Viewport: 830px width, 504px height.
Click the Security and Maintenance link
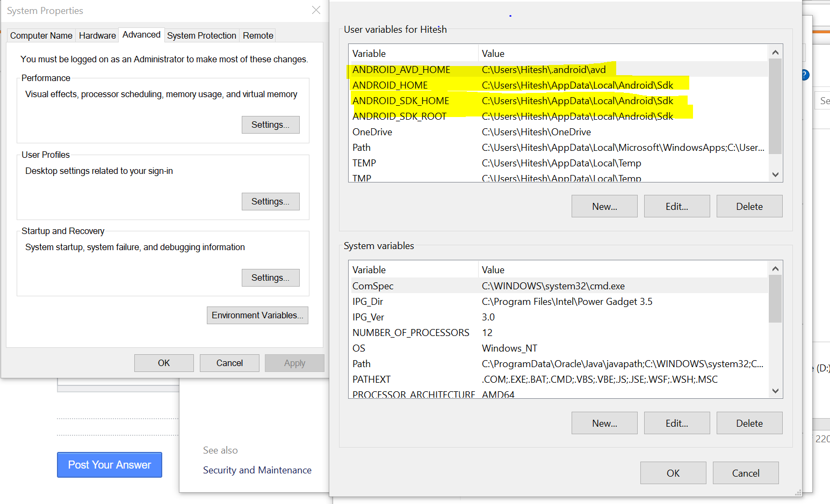[x=257, y=470]
